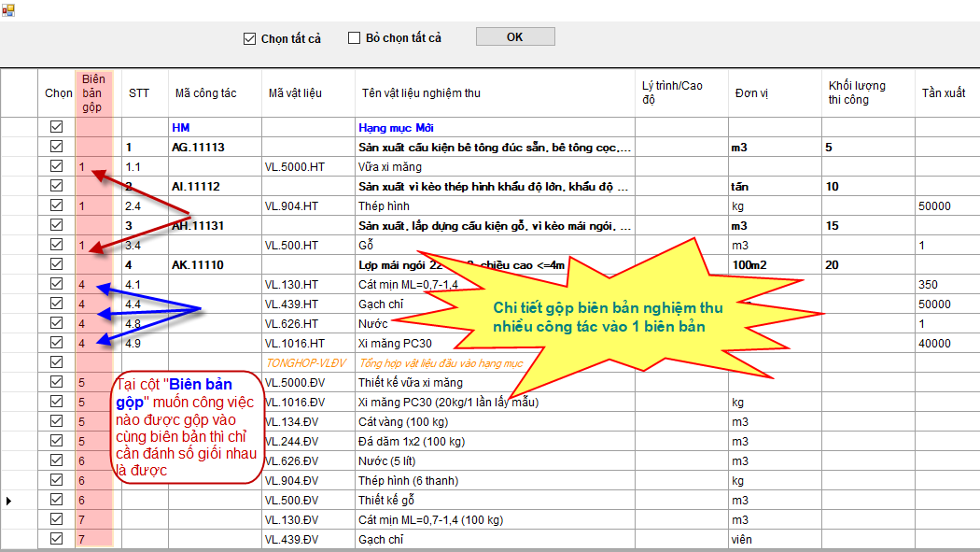Uncheck the "Cát vàng (100 kg)" row checkbox

(x=56, y=420)
